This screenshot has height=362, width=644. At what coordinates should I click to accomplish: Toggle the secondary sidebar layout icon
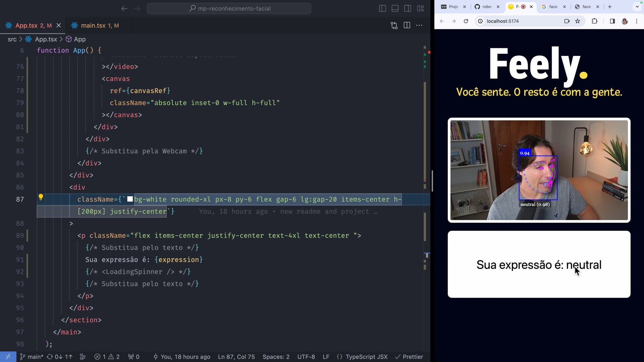pos(408,9)
